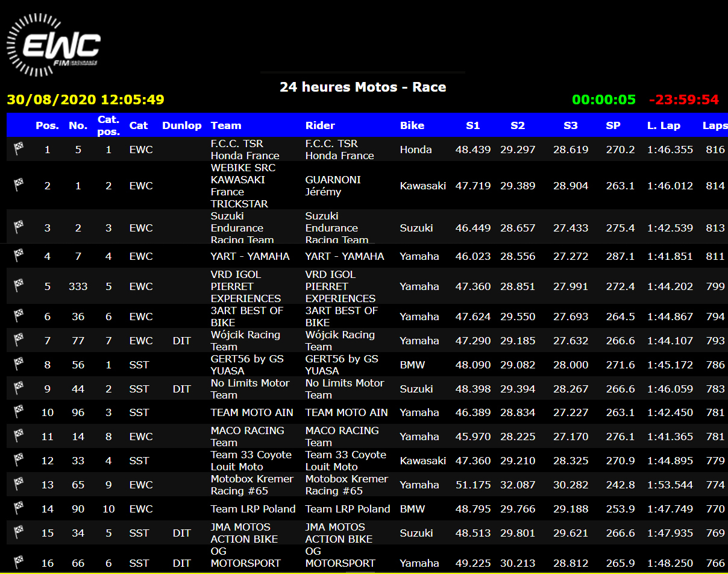The image size is (728, 574).
Task: Click checkered flag icon in Motobox Kremer row
Action: click(19, 484)
